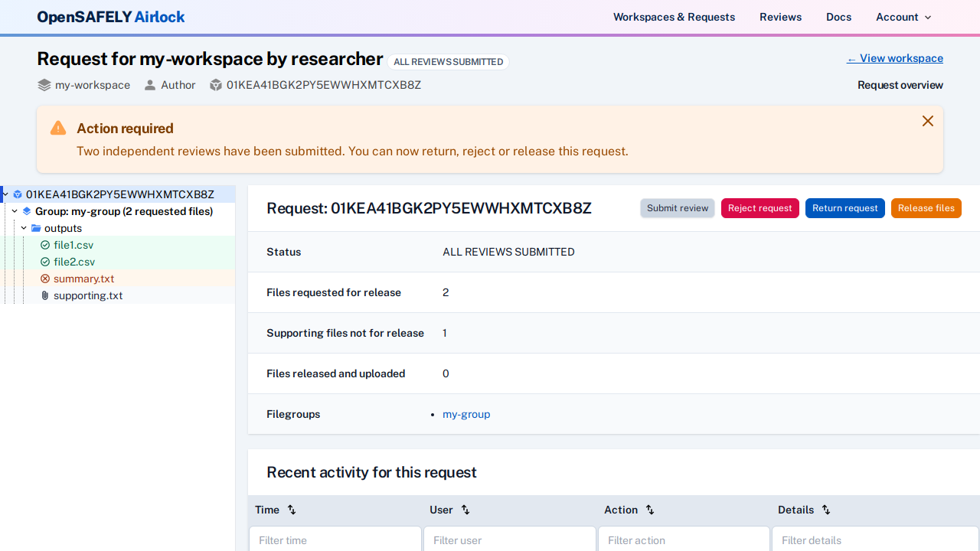Click the Time column sort icon

(x=291, y=510)
